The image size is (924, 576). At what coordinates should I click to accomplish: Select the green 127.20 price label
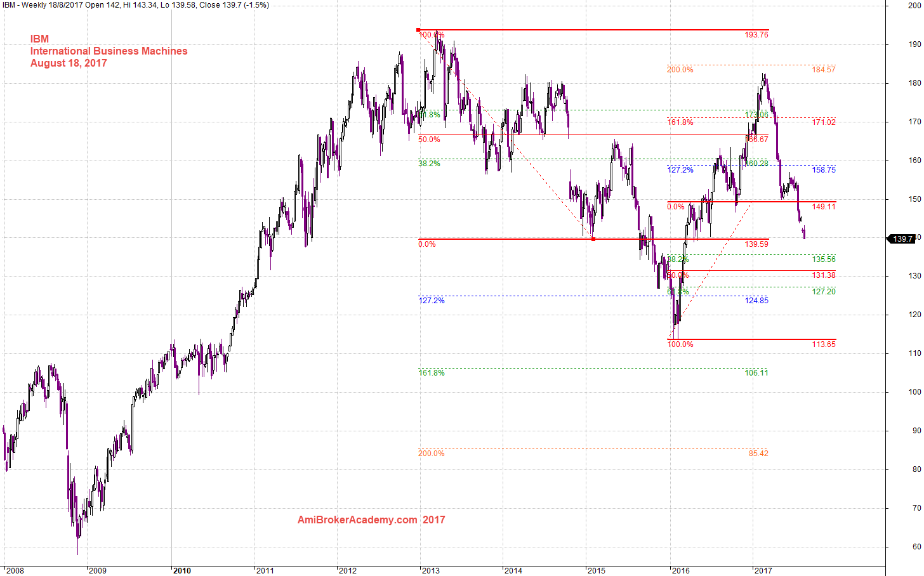(x=824, y=292)
